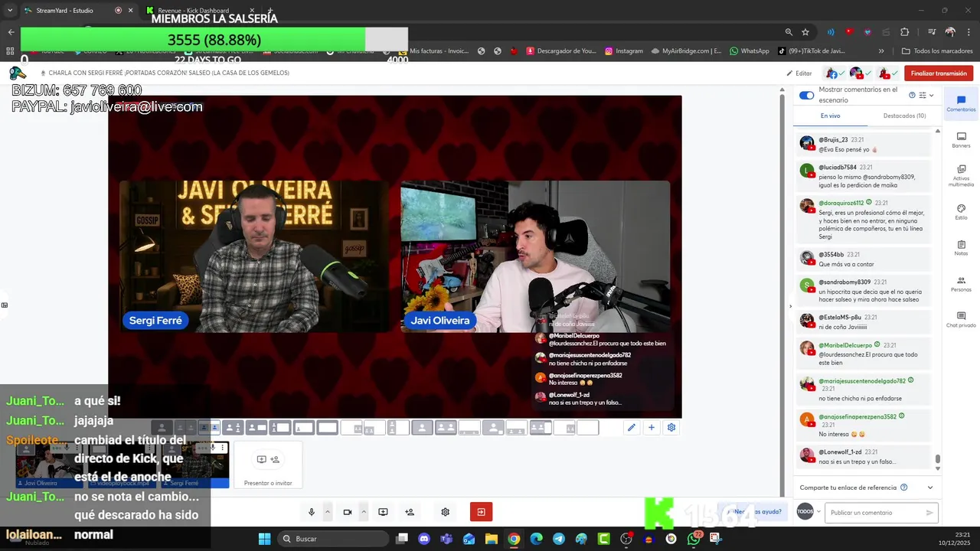This screenshot has width=980, height=551.
Task: Switch to the En vivo comments tab
Action: click(x=830, y=116)
